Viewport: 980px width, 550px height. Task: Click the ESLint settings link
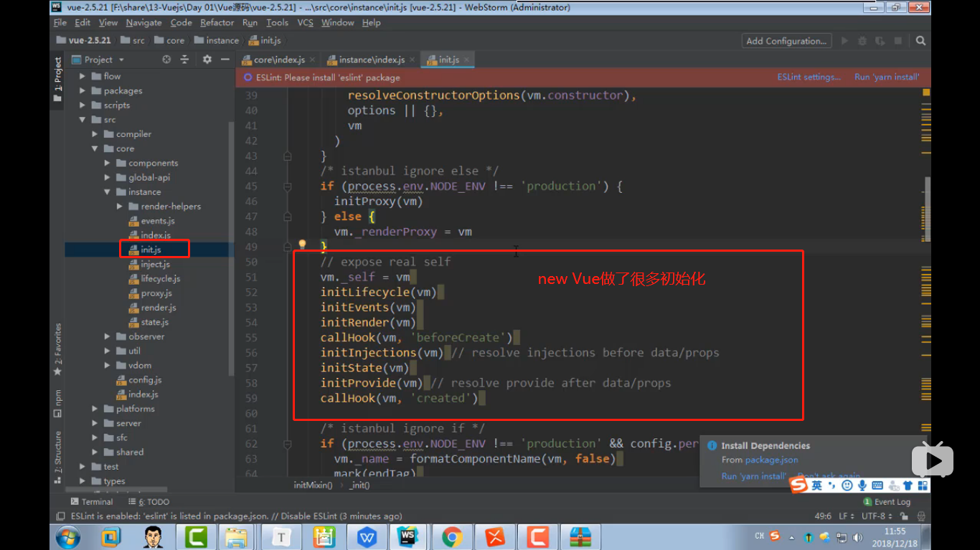point(809,77)
